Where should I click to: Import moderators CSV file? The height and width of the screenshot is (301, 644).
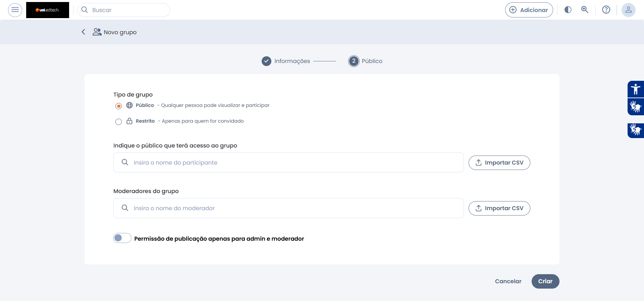[499, 208]
